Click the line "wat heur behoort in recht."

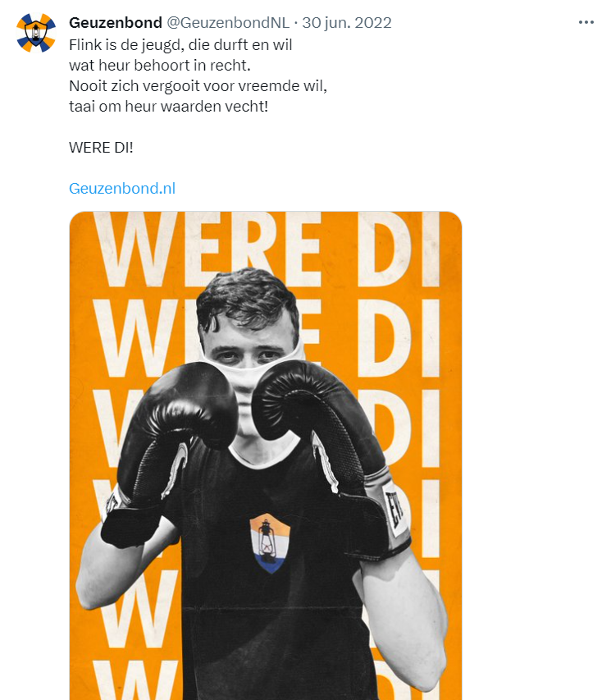point(160,66)
